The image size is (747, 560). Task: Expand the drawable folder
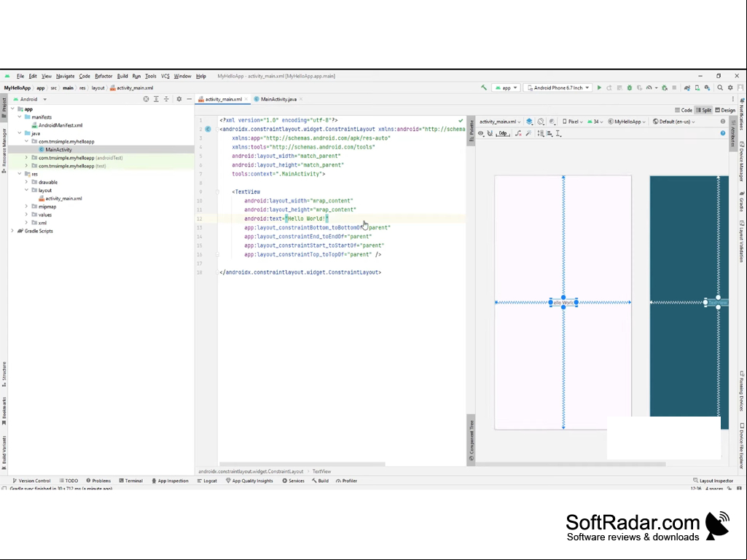pyautogui.click(x=26, y=182)
